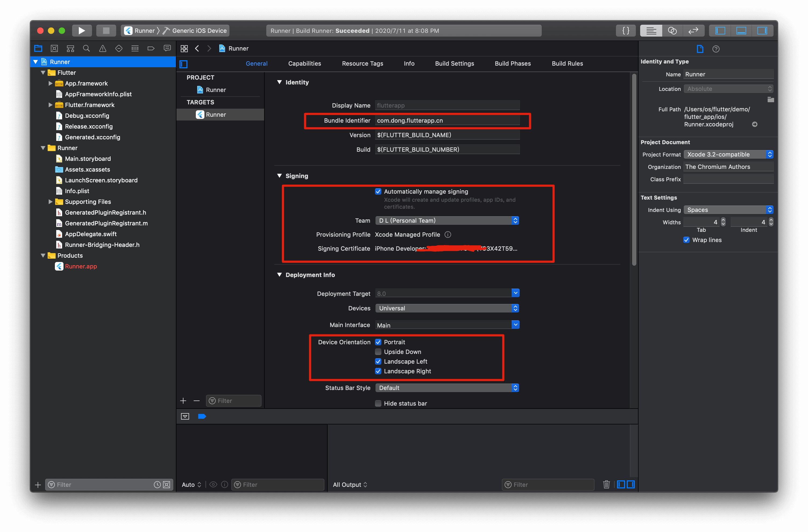Open the Breakpoint navigator
This screenshot has height=532, width=808.
[x=151, y=48]
